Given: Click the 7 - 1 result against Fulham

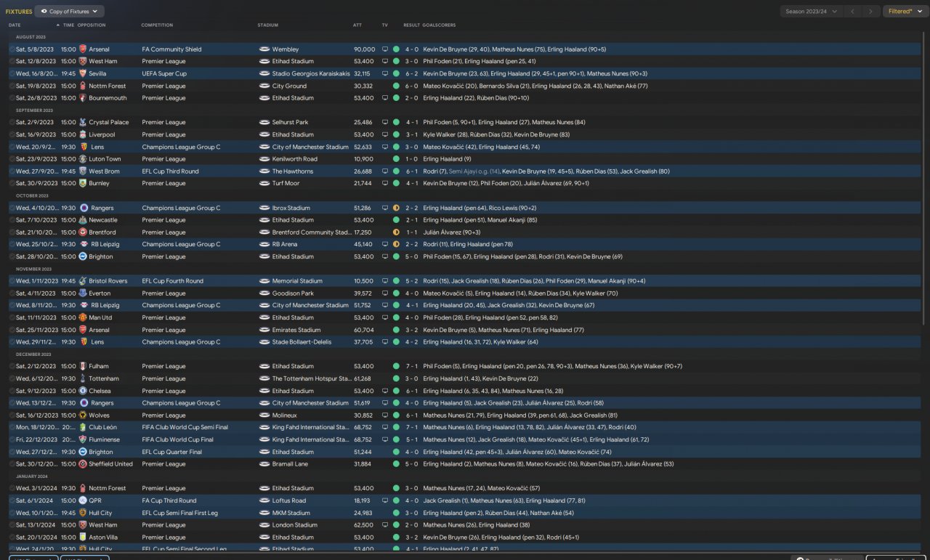Looking at the screenshot, I should coord(411,366).
